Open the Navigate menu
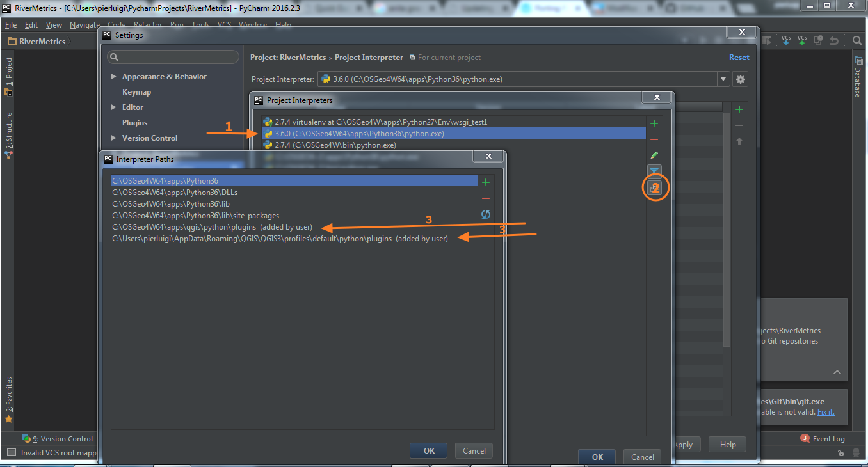868x467 pixels. (x=84, y=24)
